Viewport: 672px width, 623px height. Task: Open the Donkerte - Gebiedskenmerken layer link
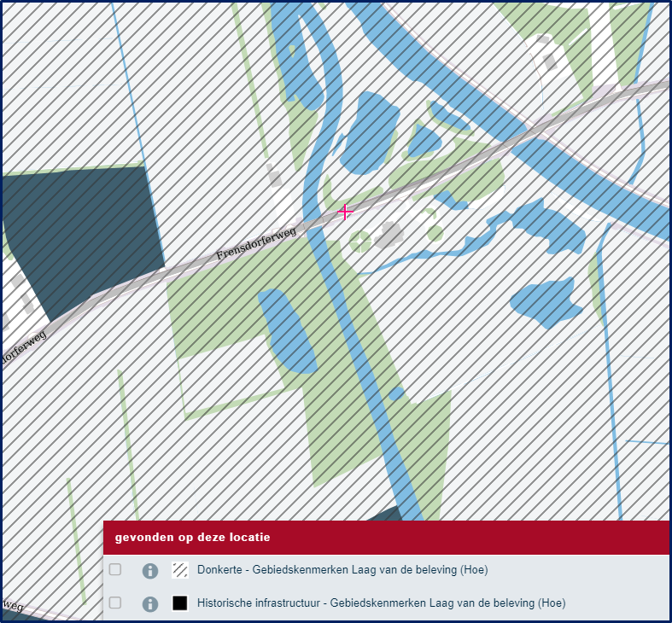[x=342, y=570]
